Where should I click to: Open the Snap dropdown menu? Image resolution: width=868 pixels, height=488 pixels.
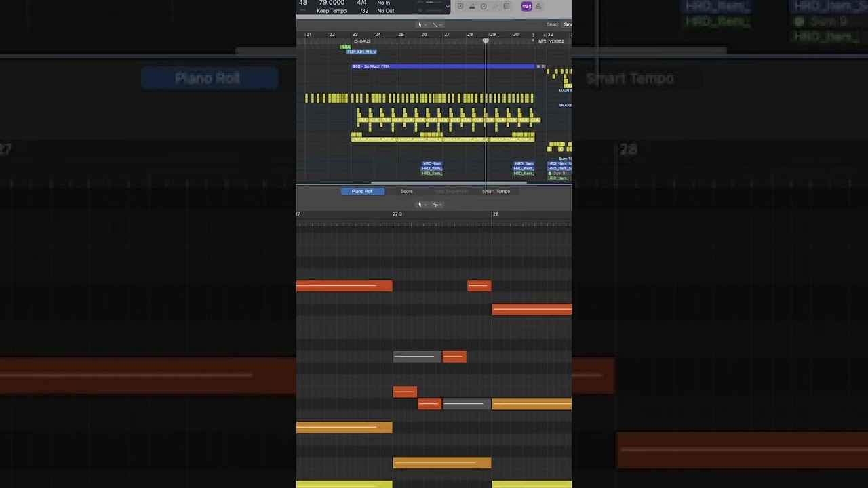[567, 24]
